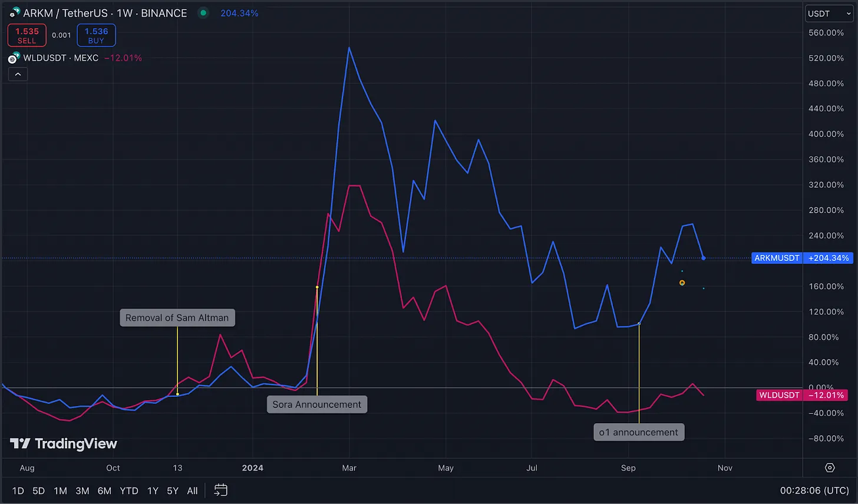Click the 00:28:06 (UTC) timezone clock
Image resolution: width=858 pixels, height=504 pixels.
point(814,490)
